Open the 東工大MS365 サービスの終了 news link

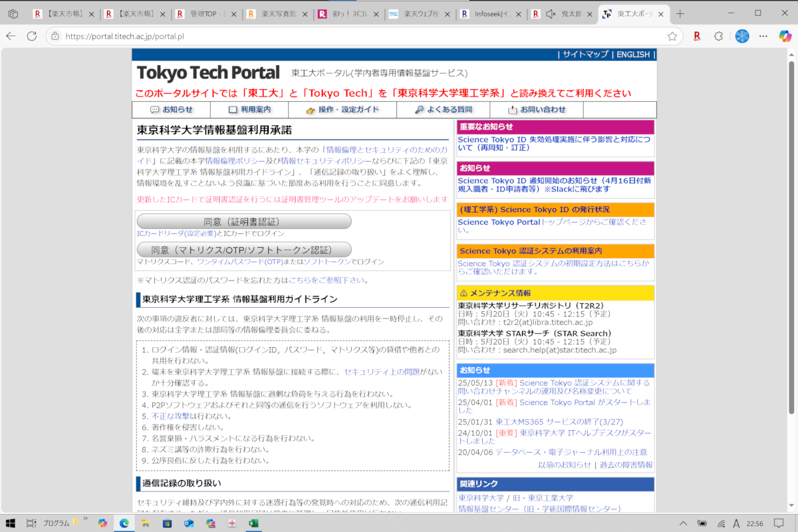[x=559, y=422]
